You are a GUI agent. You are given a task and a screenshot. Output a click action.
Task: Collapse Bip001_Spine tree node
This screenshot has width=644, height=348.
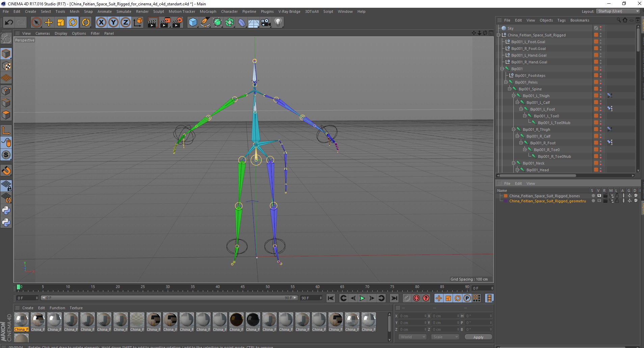(509, 89)
